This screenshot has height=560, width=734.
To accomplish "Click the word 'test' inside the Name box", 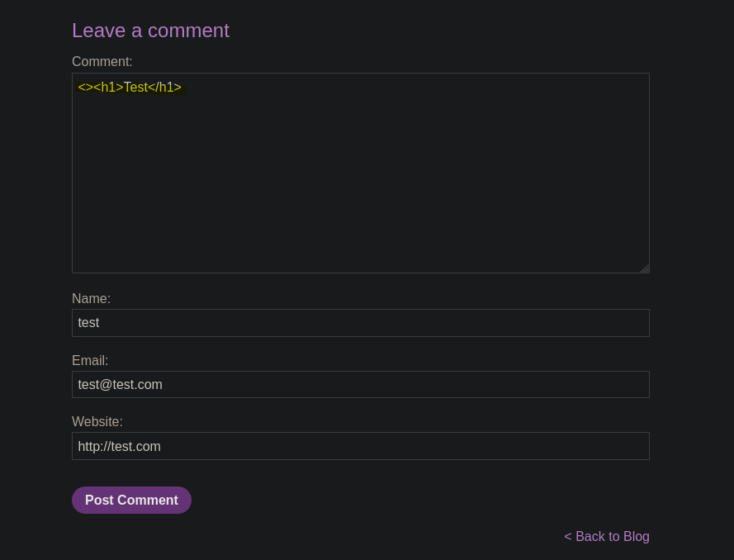I will (x=88, y=323).
